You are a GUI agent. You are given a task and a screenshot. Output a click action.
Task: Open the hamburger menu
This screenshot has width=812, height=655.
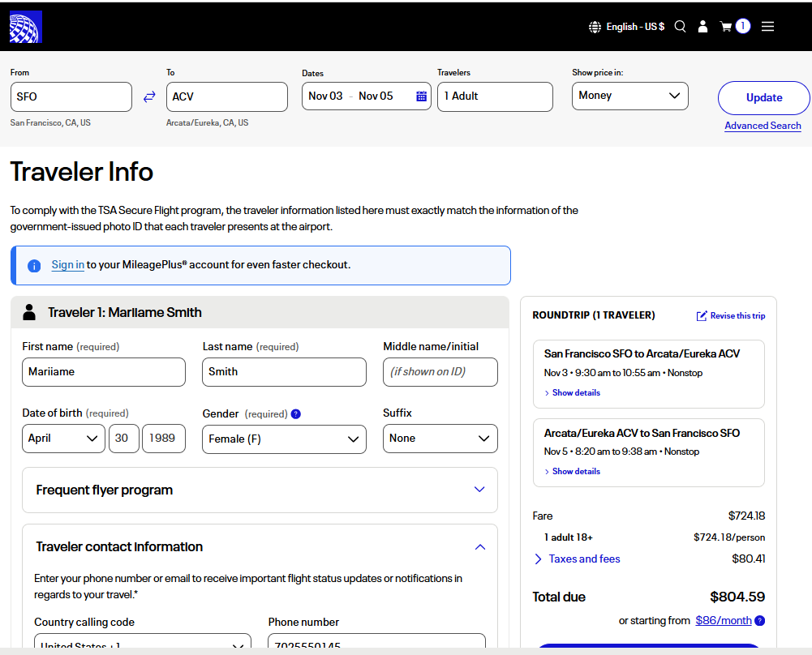(767, 27)
